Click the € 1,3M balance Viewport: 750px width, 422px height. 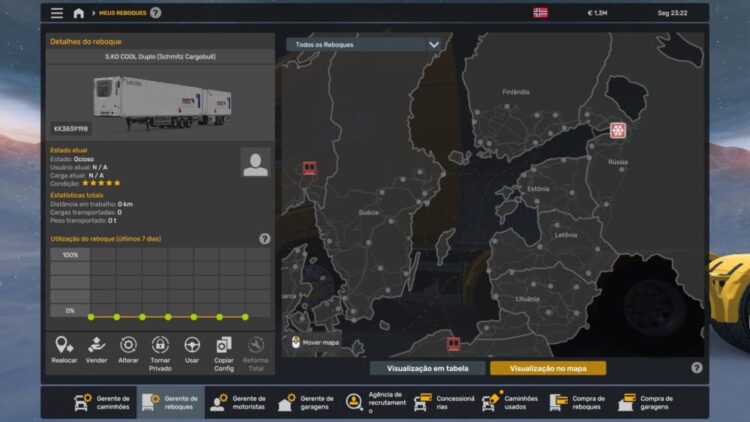[x=597, y=13]
